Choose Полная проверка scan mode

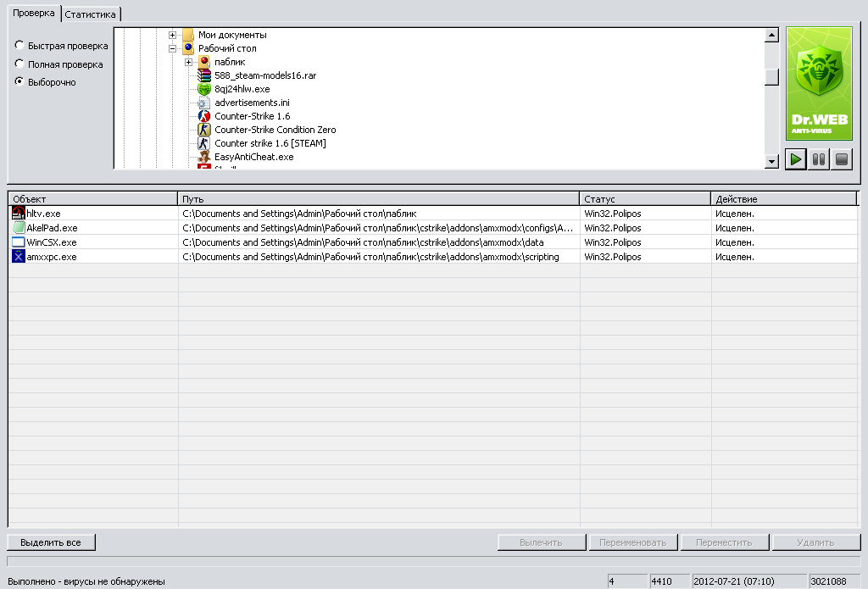coord(19,63)
